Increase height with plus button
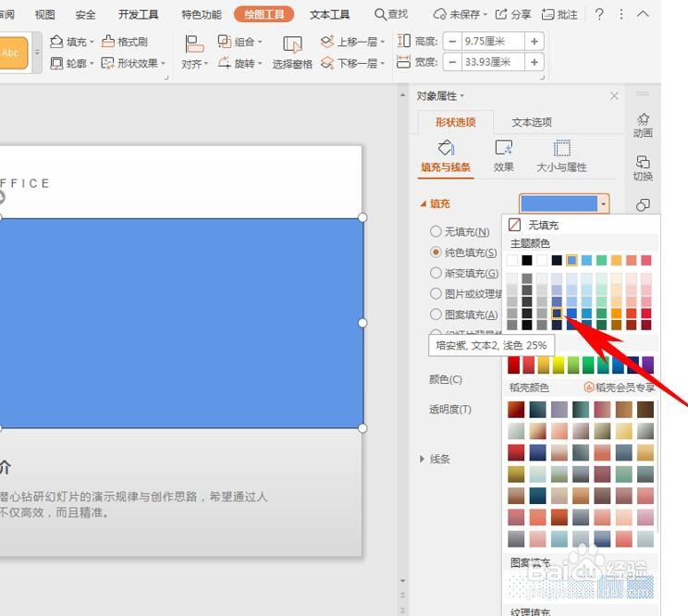 pos(534,42)
